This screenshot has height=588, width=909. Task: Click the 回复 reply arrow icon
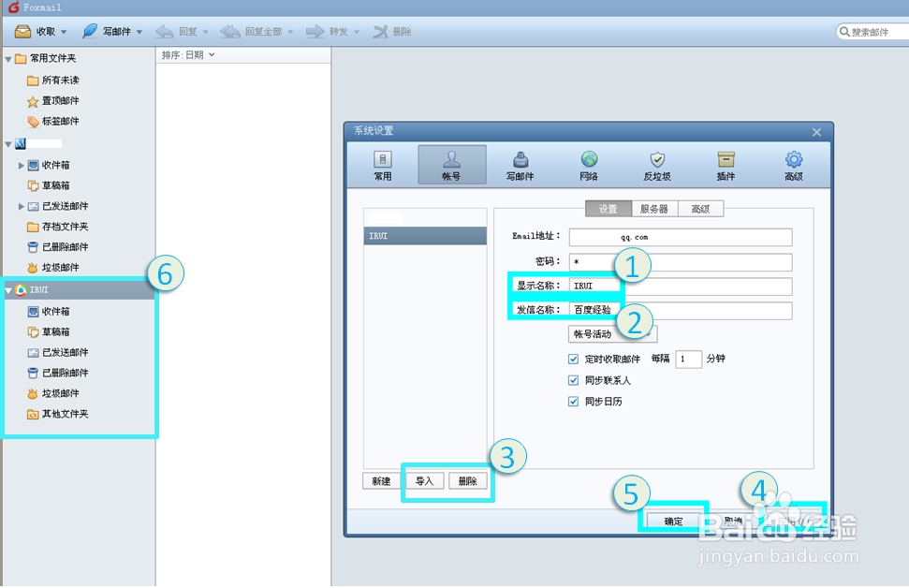tap(165, 31)
